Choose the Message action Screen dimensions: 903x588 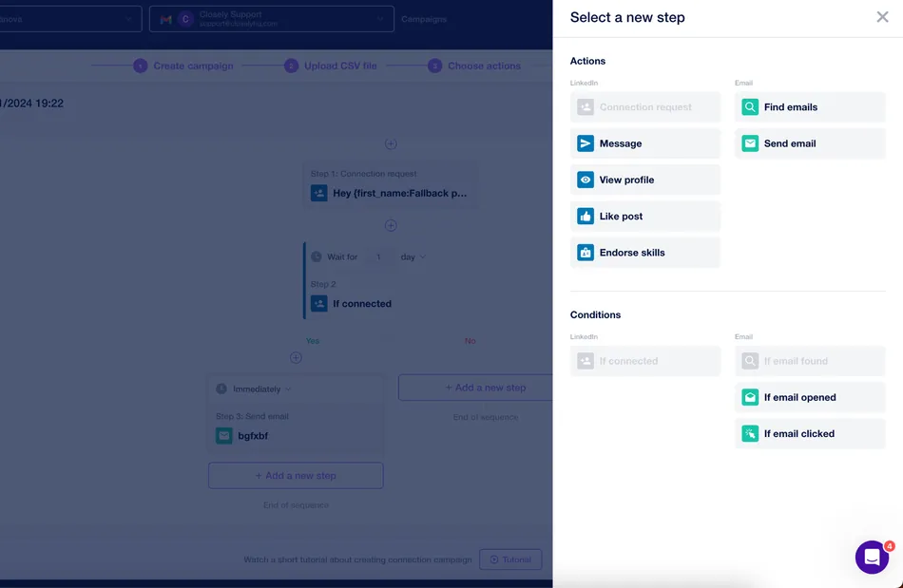tap(645, 143)
